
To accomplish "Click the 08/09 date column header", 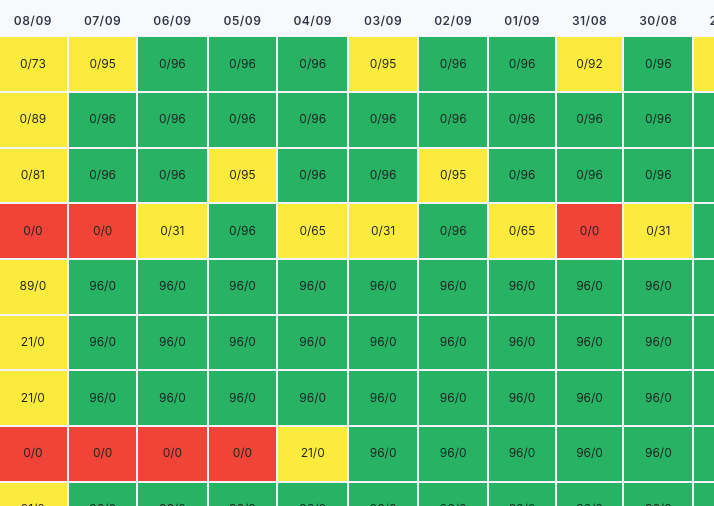I will coord(33,20).
